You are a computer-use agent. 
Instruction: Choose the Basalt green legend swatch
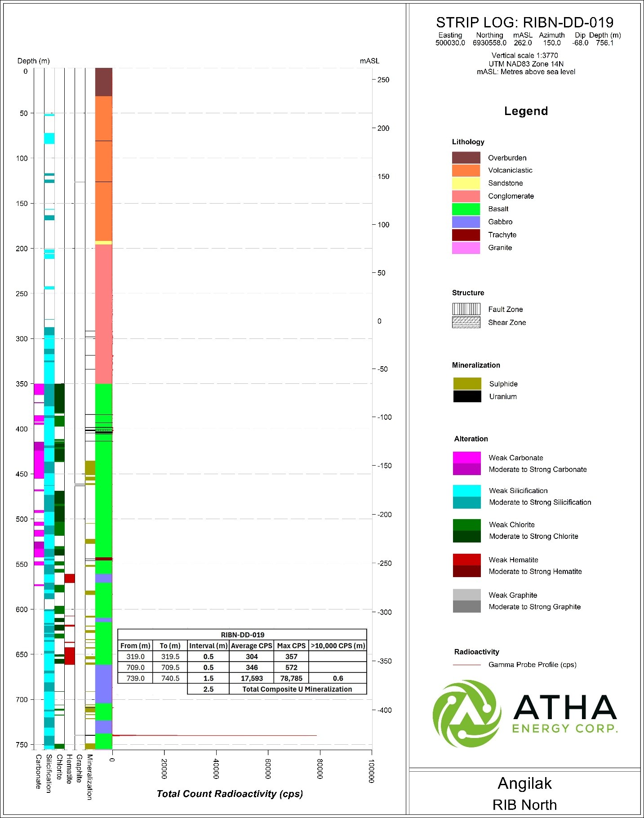[x=466, y=209]
